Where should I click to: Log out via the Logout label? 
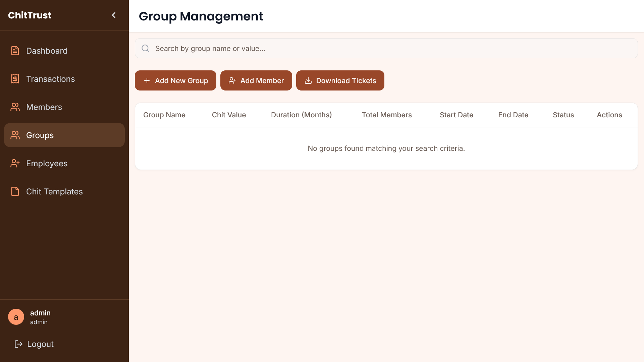pos(40,344)
